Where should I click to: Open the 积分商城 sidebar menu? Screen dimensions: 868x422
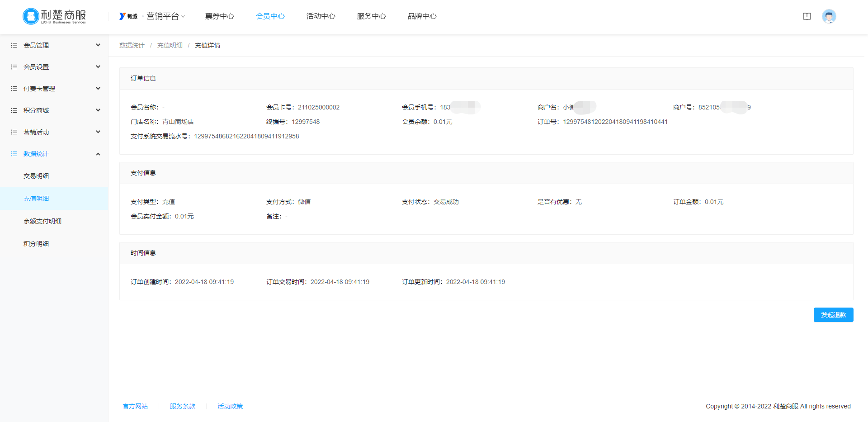click(x=54, y=110)
